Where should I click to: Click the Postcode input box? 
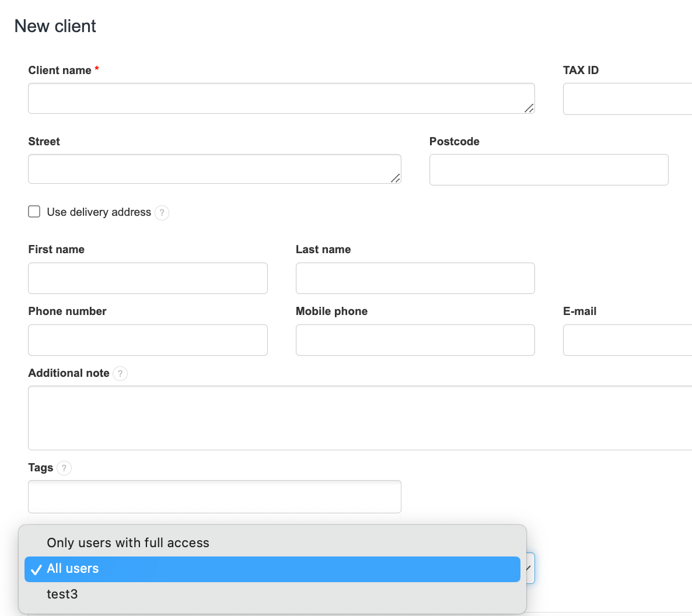pos(548,170)
